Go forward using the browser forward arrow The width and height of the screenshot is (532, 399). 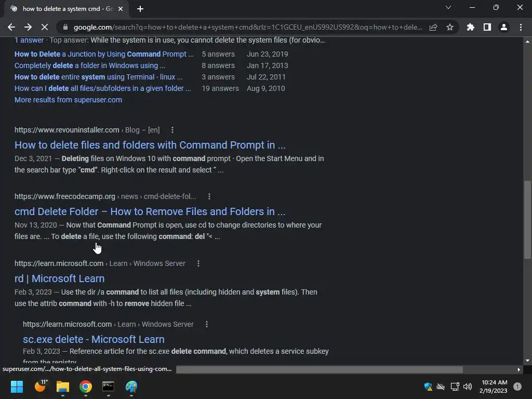tap(28, 27)
